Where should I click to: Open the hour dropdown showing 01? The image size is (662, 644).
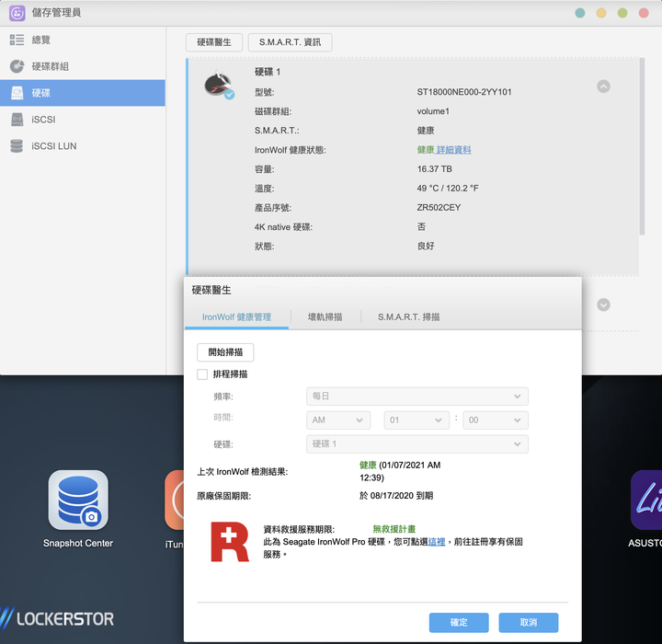click(x=417, y=420)
